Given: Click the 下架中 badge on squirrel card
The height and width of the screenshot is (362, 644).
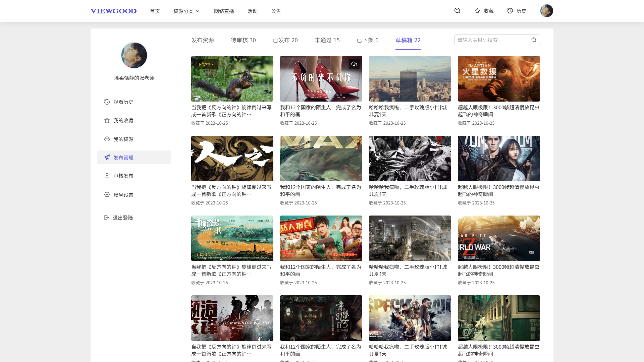Looking at the screenshot, I should pyautogui.click(x=206, y=64).
